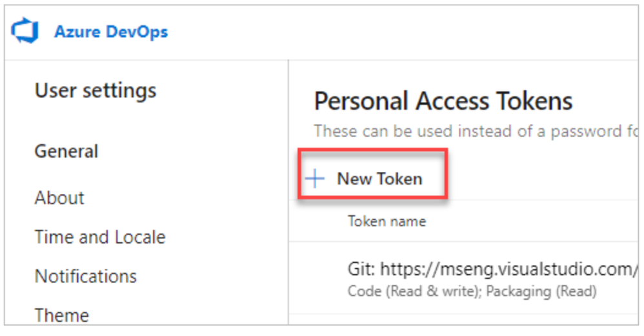644x336 pixels.
Task: Open Notifications in the sidebar
Action: (86, 277)
